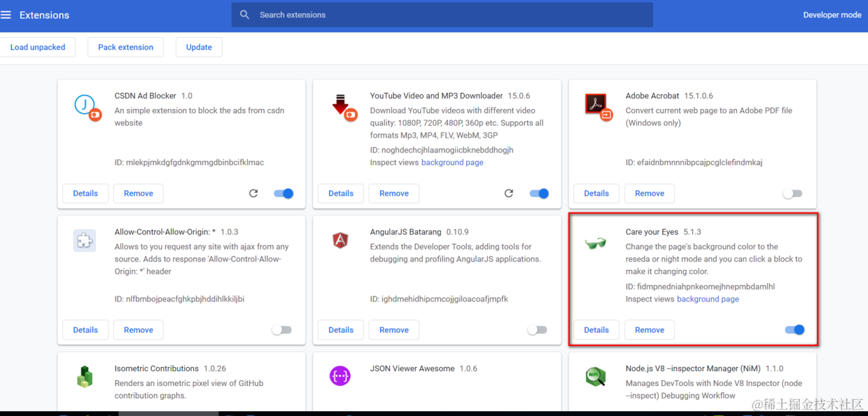The image size is (868, 416).
Task: Open YouTube Downloader background page link
Action: pos(452,162)
